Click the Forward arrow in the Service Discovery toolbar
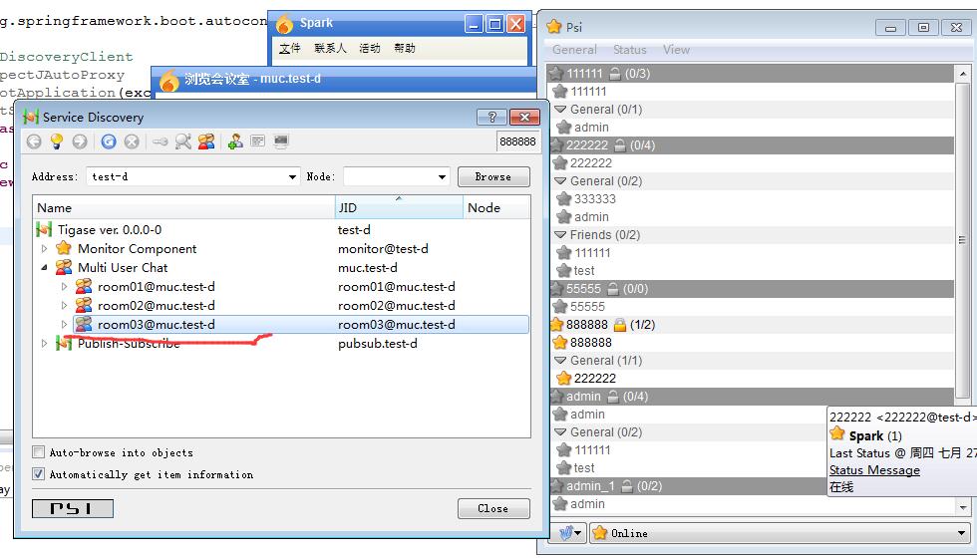The width and height of the screenshot is (977, 560). (x=79, y=141)
